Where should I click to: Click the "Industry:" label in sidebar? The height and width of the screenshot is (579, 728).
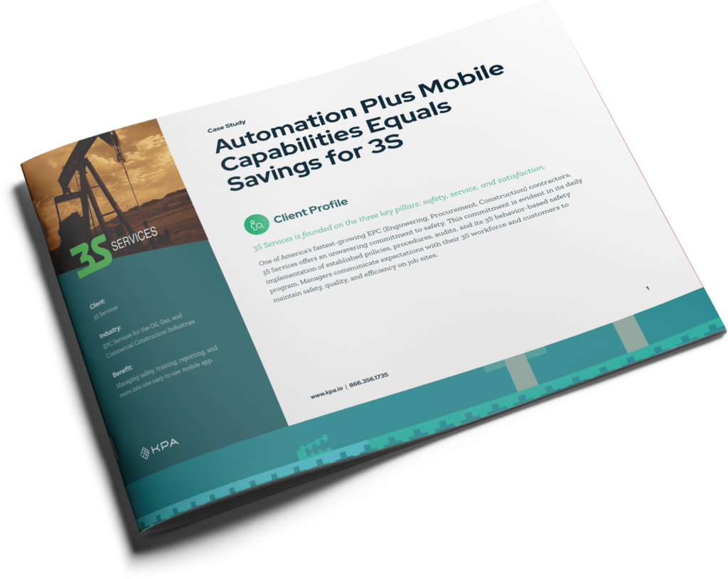pyautogui.click(x=110, y=332)
